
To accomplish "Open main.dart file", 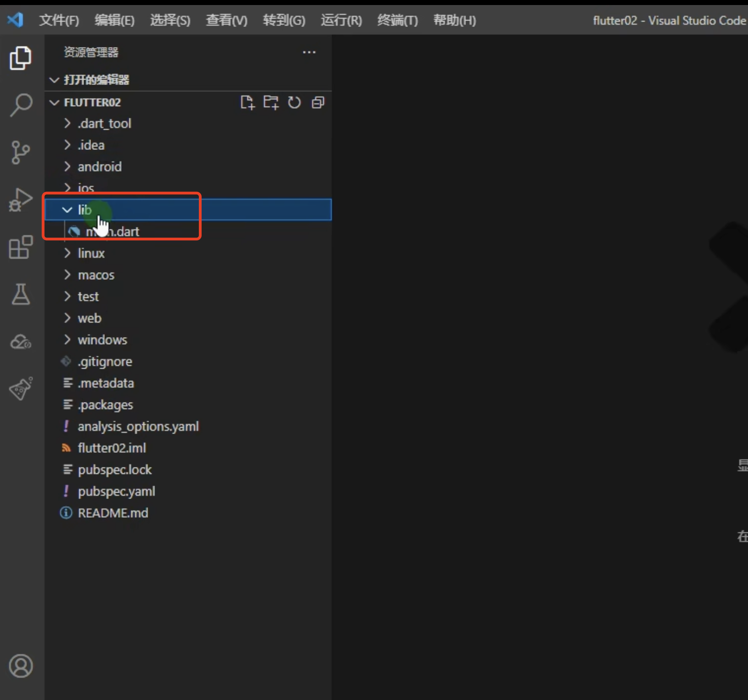I will [x=188, y=231].
